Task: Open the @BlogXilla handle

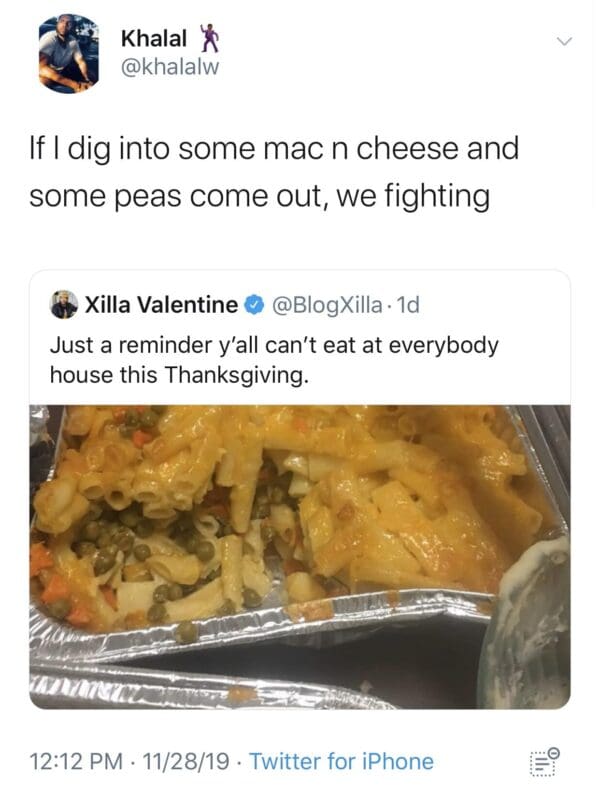Action: [x=327, y=305]
